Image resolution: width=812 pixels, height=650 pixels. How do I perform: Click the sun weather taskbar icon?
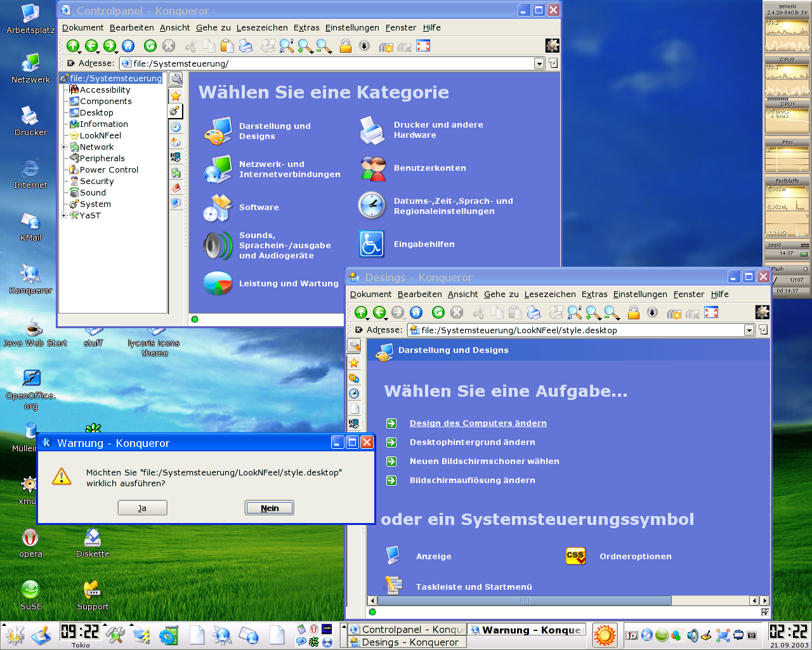click(605, 635)
